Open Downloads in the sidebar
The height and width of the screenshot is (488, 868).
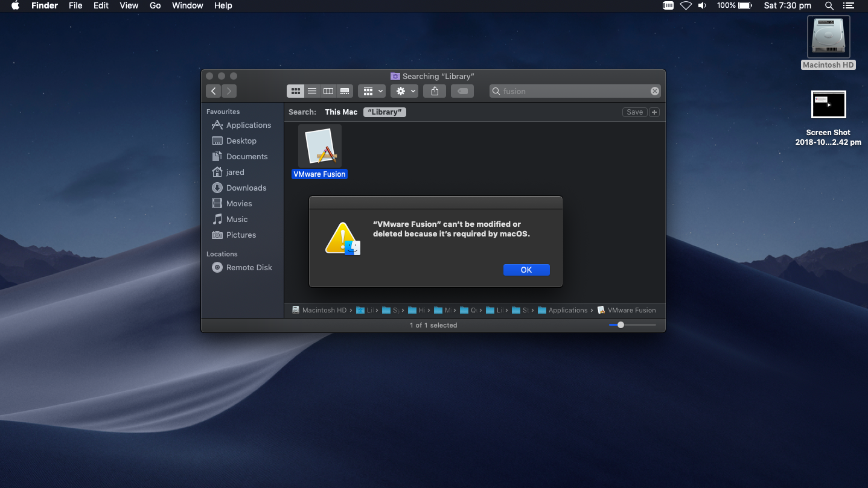(x=239, y=188)
